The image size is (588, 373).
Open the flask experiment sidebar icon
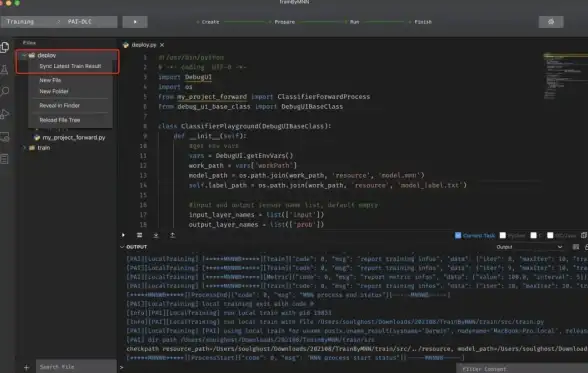4,69
